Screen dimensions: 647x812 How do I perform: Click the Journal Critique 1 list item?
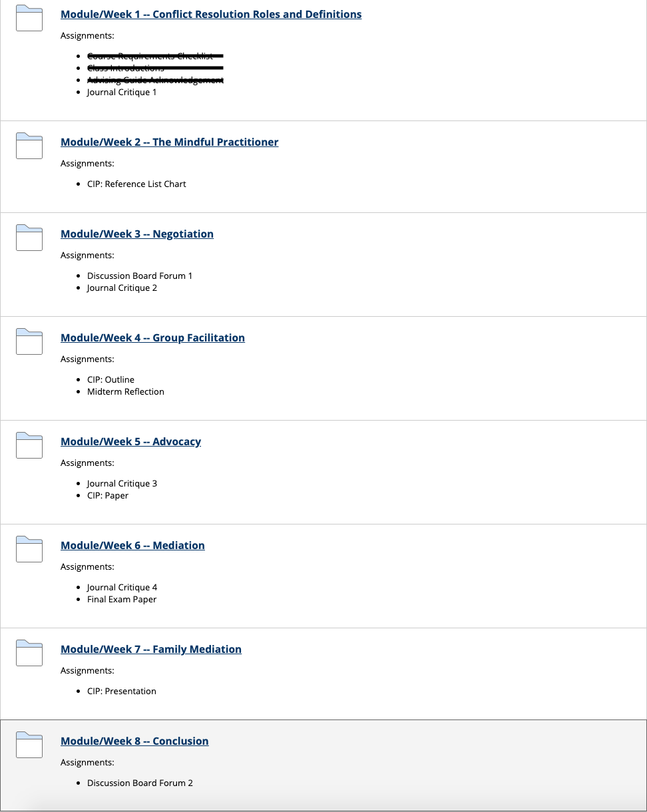[122, 93]
